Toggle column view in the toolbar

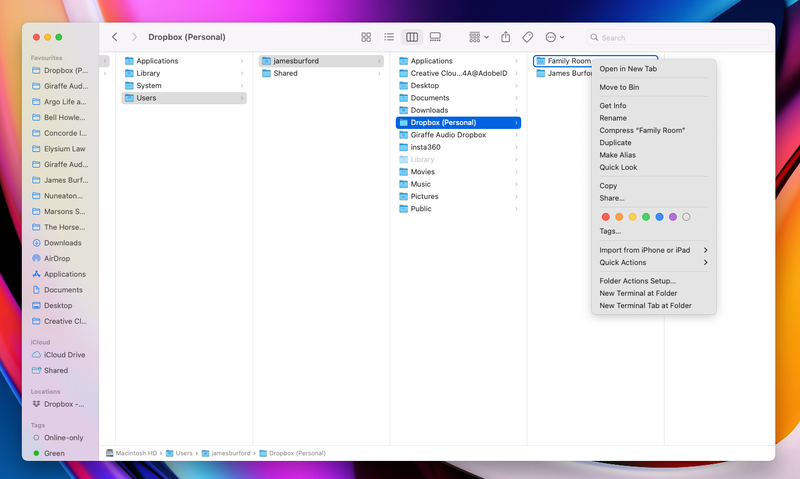pos(411,37)
